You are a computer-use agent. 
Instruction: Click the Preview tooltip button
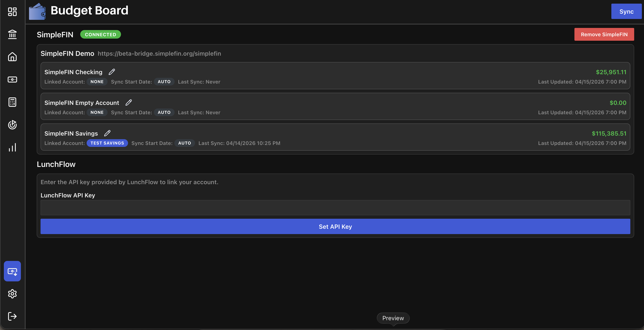tap(393, 318)
